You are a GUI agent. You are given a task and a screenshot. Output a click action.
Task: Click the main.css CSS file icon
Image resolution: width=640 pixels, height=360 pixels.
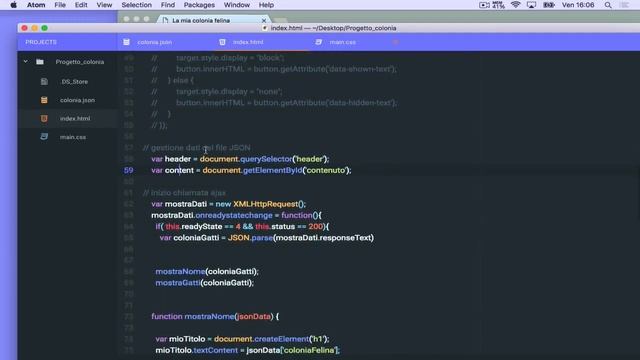(x=44, y=137)
